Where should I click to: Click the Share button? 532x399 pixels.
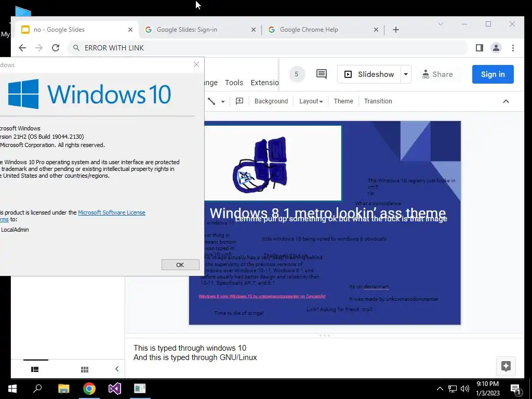point(437,74)
